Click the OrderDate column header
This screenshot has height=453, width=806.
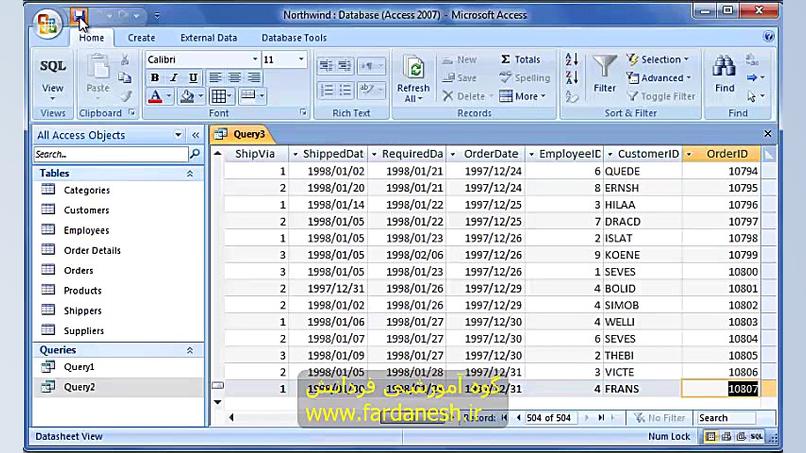point(491,154)
